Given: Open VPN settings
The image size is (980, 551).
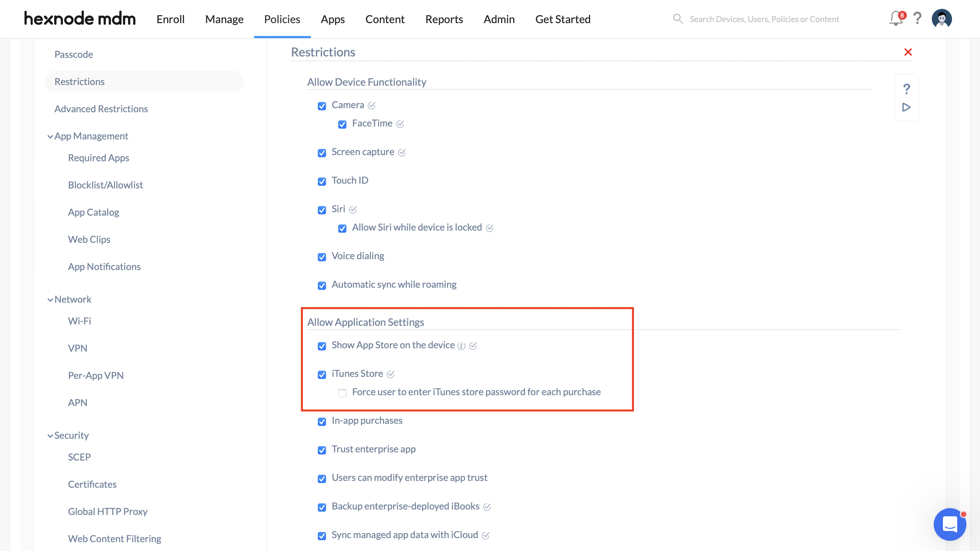Looking at the screenshot, I should (x=78, y=348).
